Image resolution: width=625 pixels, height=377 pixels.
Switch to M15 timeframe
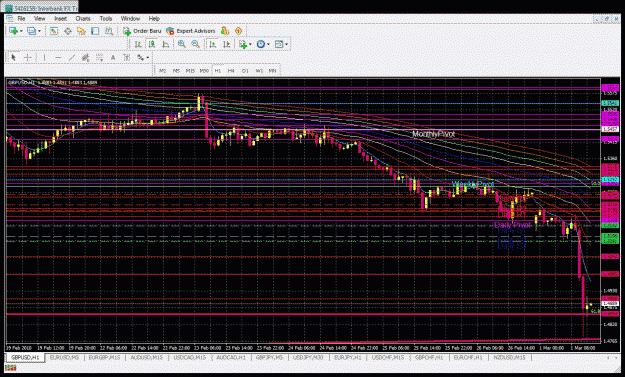(190, 71)
